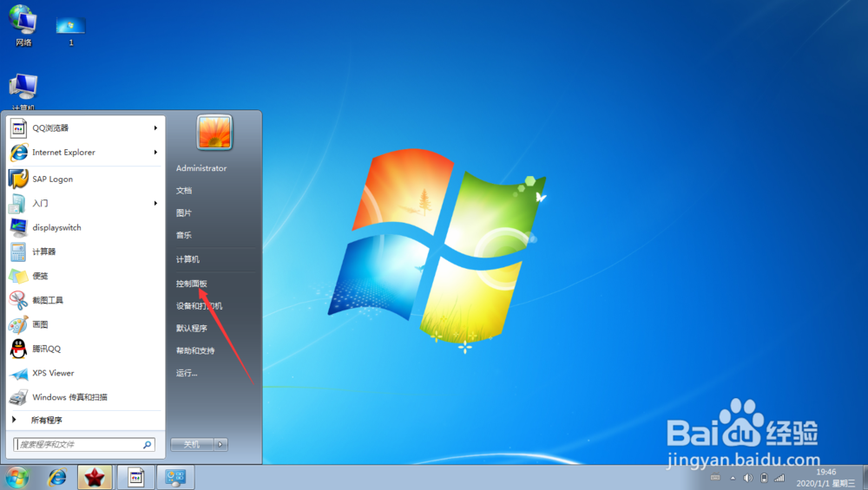The width and height of the screenshot is (868, 490).
Task: Expand 入门 submenu arrow
Action: click(155, 203)
